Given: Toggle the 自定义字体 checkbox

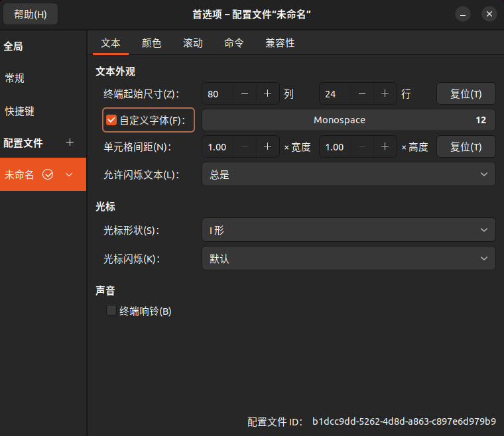Looking at the screenshot, I should (x=111, y=120).
